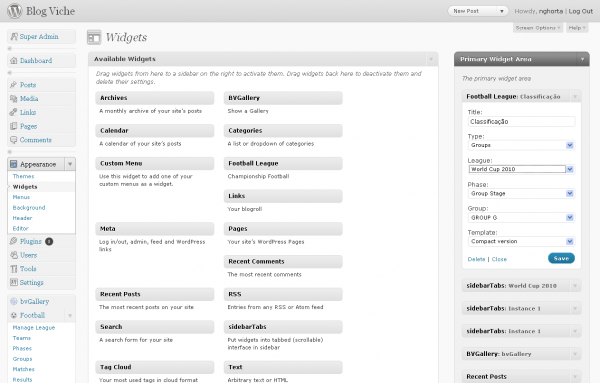
Task: Select the Recent Comments available widget
Action: pyautogui.click(x=283, y=261)
